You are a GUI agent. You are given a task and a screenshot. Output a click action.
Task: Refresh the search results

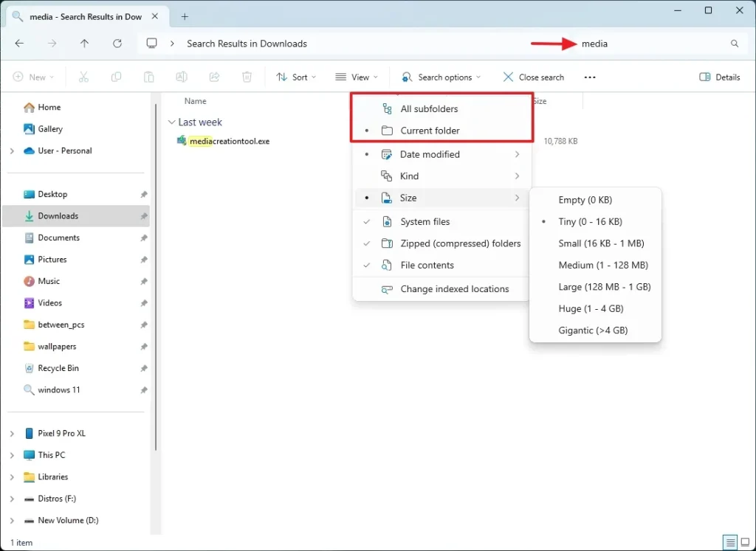click(x=117, y=44)
